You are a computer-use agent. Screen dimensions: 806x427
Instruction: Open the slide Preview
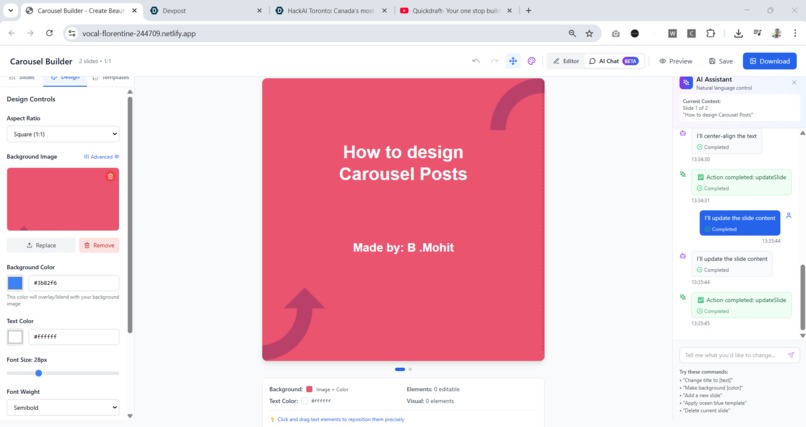tap(675, 61)
